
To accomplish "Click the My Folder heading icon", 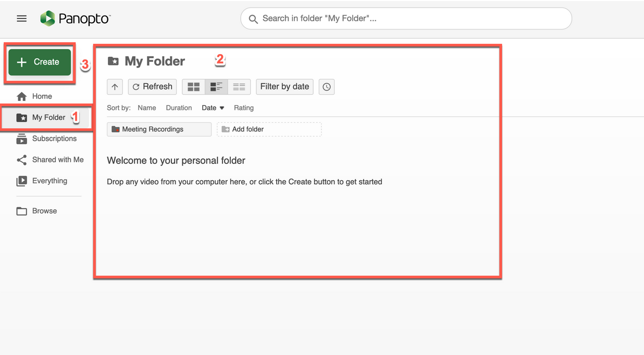I will [113, 61].
